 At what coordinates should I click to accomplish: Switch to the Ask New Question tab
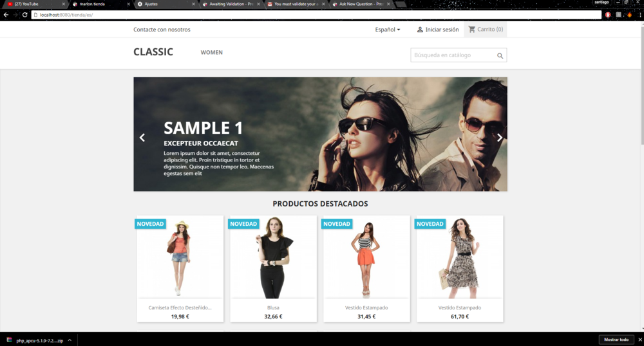point(359,4)
